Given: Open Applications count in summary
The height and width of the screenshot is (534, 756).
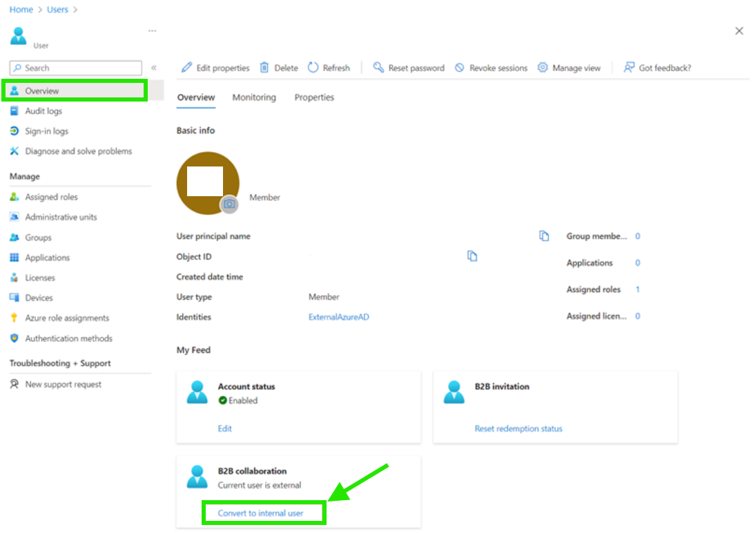Looking at the screenshot, I should coord(637,263).
